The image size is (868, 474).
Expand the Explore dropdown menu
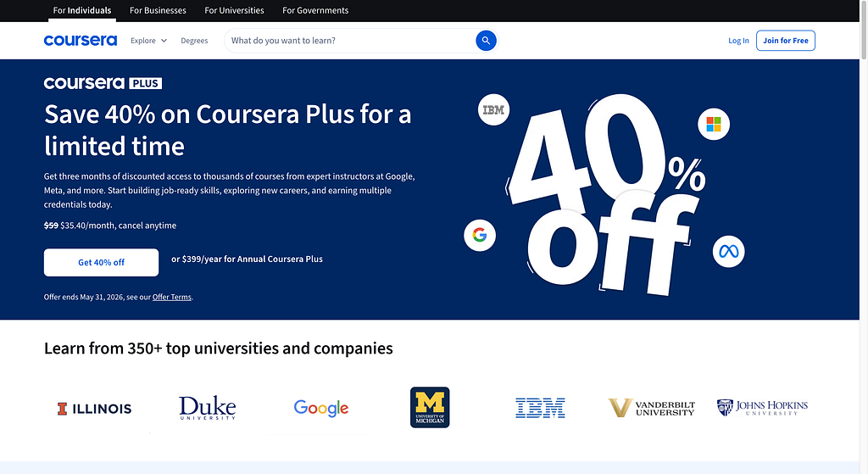(148, 41)
